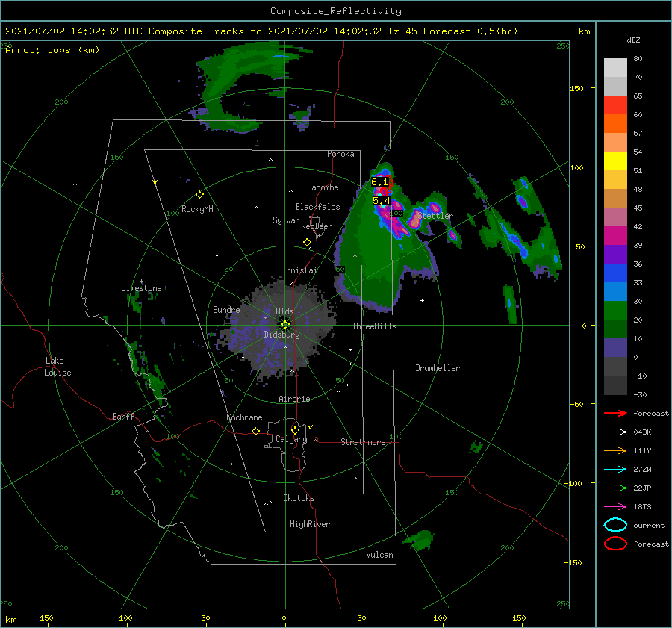Click the magenta 18TS arrow in legend
Image resolution: width=672 pixels, height=628 pixels.
(615, 507)
